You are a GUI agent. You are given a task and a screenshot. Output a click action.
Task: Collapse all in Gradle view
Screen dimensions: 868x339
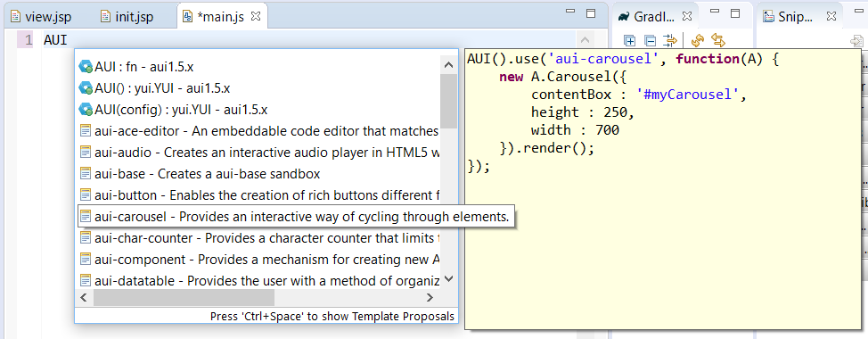click(x=651, y=40)
